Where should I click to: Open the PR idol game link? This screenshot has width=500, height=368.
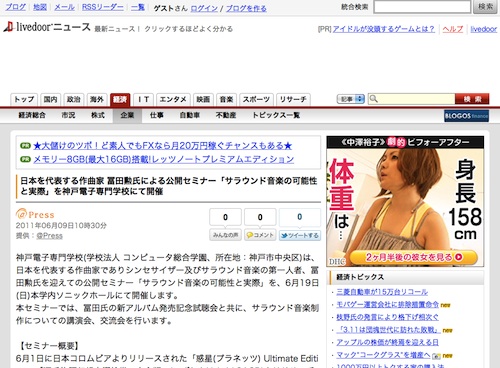pyautogui.click(x=384, y=29)
